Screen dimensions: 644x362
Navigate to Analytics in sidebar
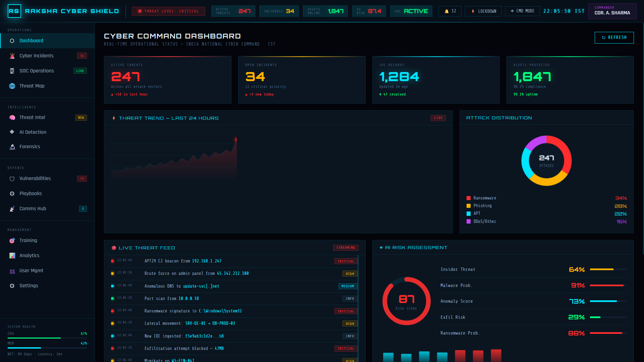[x=47, y=255]
